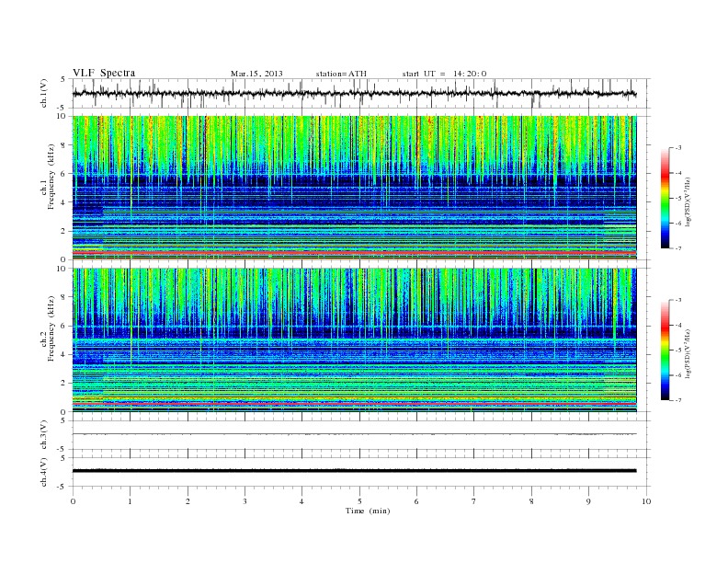The image size is (728, 563).
Task: Click the "VLF Spectra" plot title
Action: [x=104, y=73]
